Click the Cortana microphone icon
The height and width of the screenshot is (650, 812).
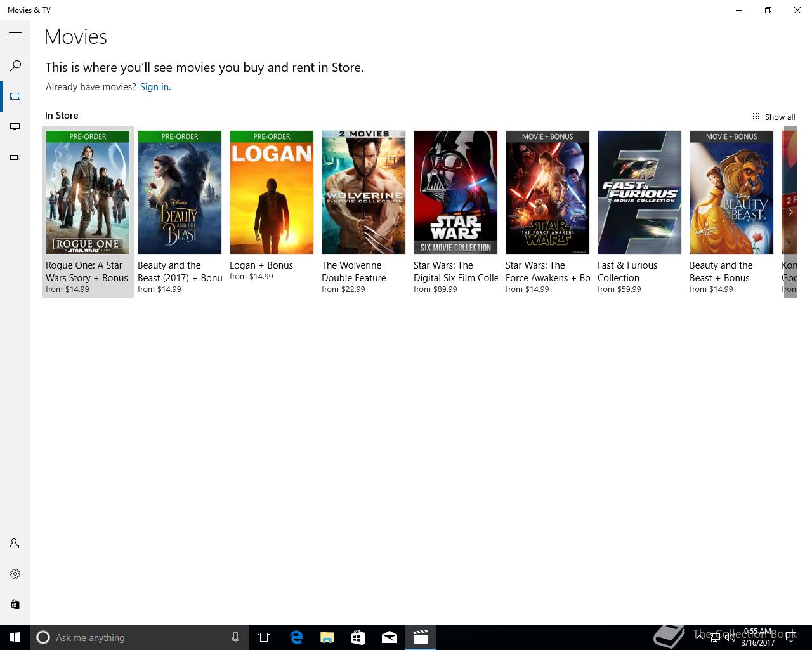point(235,637)
